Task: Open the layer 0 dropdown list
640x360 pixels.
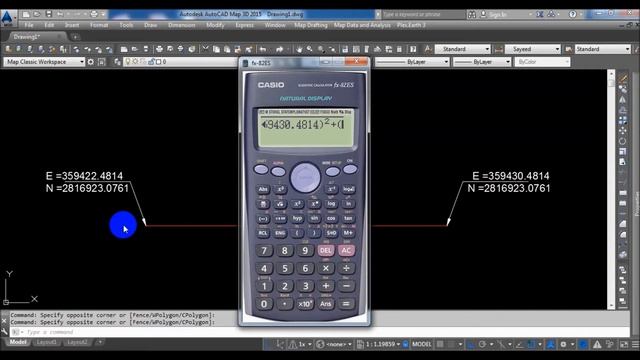Action: (x=180, y=62)
